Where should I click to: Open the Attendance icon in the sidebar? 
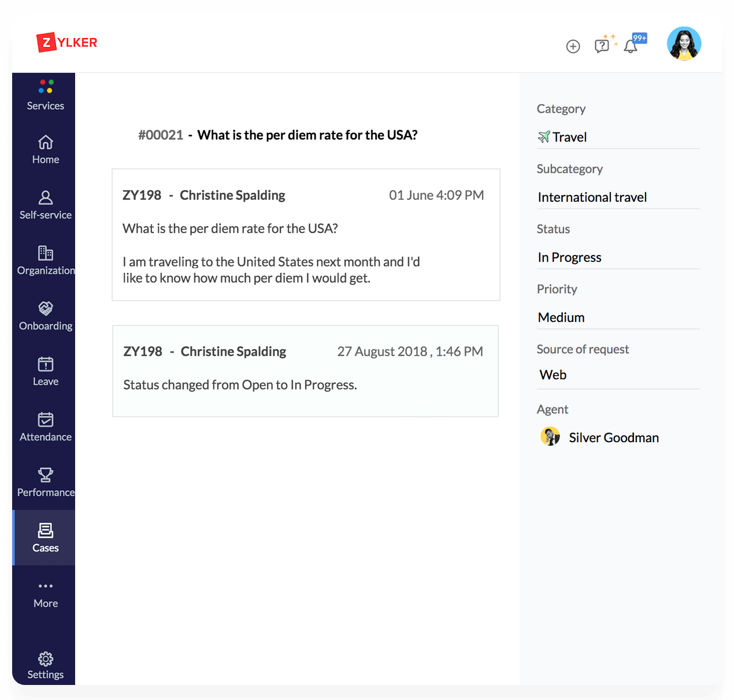[x=46, y=420]
